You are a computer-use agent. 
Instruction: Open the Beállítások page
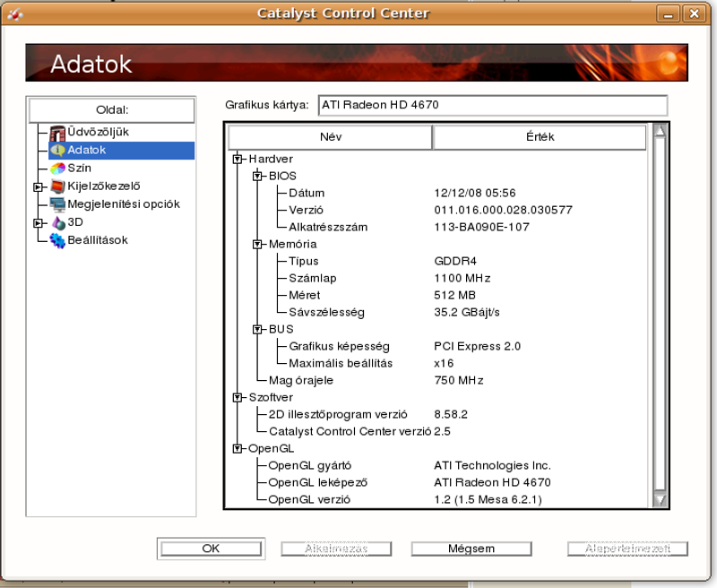click(x=98, y=240)
